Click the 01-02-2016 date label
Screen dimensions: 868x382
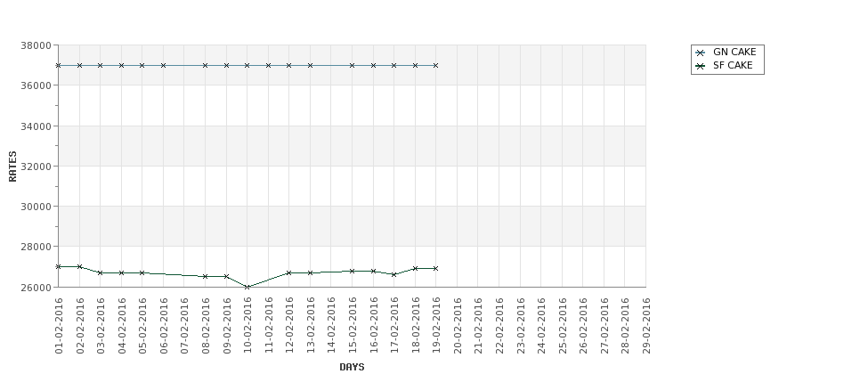(x=59, y=326)
